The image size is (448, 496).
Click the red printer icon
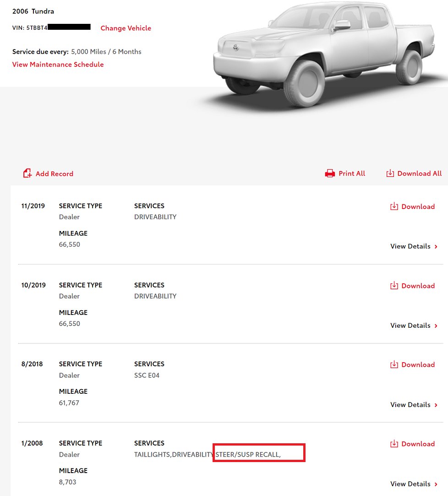pos(330,173)
